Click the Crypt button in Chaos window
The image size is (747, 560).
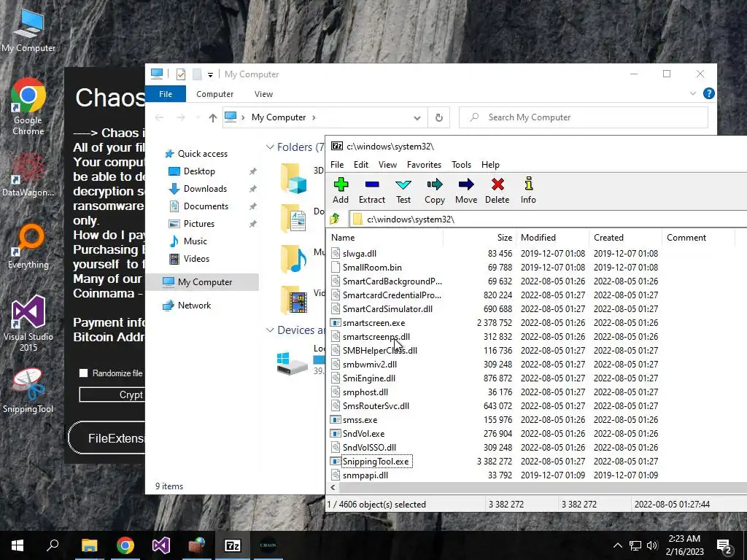pyautogui.click(x=112, y=394)
